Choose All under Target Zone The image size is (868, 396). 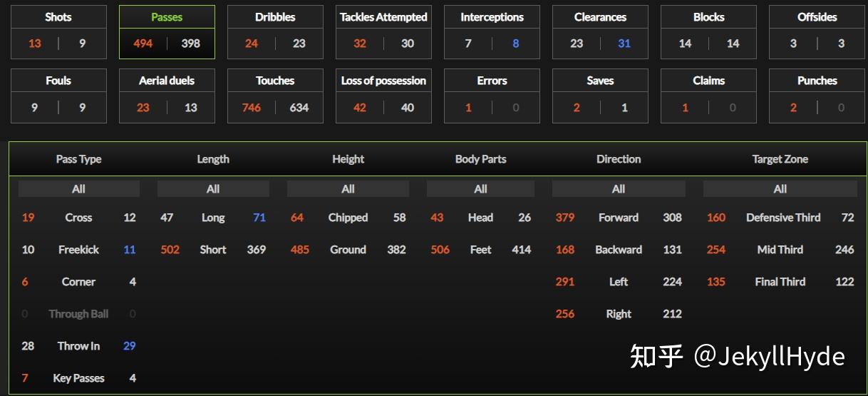click(780, 189)
